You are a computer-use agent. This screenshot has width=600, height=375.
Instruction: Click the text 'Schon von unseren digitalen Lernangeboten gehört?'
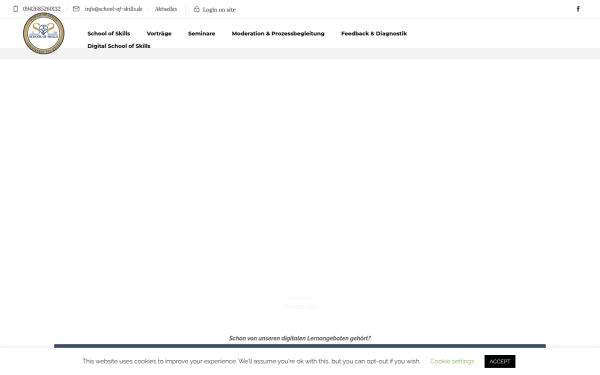300,338
